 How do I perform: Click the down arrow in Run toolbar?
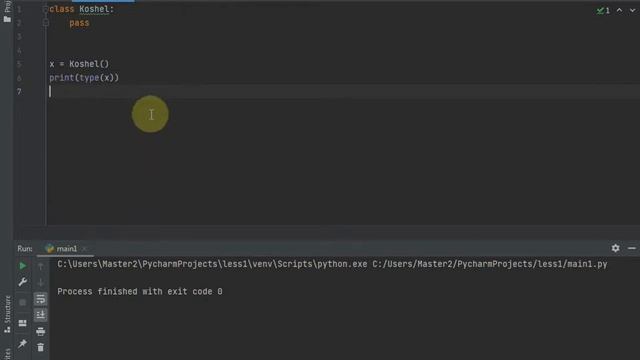coord(40,282)
